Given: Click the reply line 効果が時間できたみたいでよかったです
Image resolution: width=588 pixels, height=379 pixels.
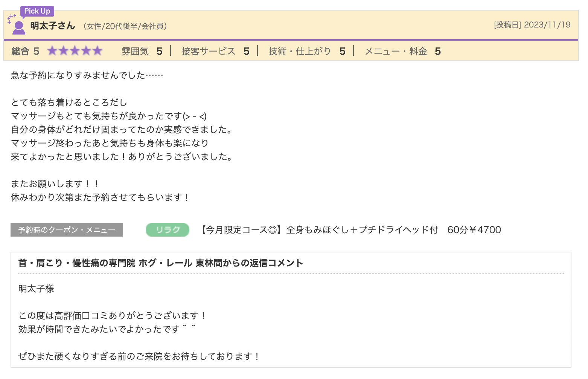Looking at the screenshot, I should pos(107,329).
